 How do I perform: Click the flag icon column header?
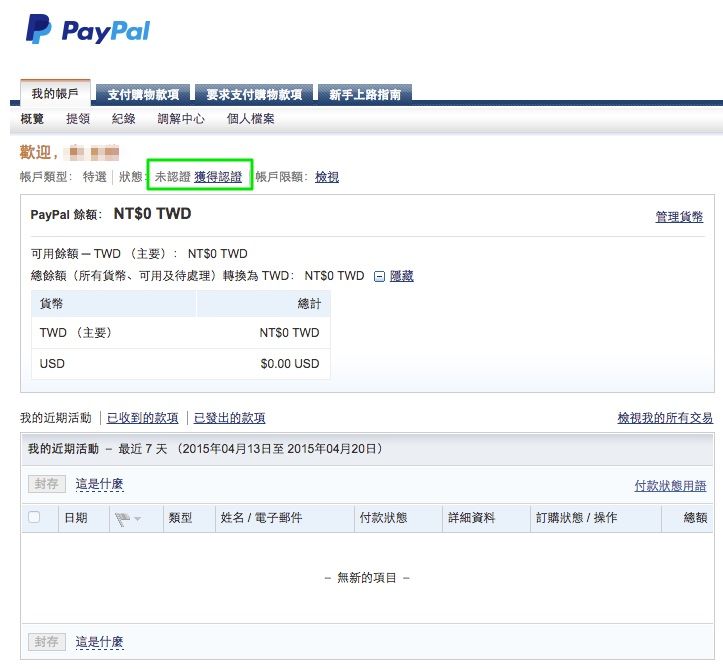122,519
